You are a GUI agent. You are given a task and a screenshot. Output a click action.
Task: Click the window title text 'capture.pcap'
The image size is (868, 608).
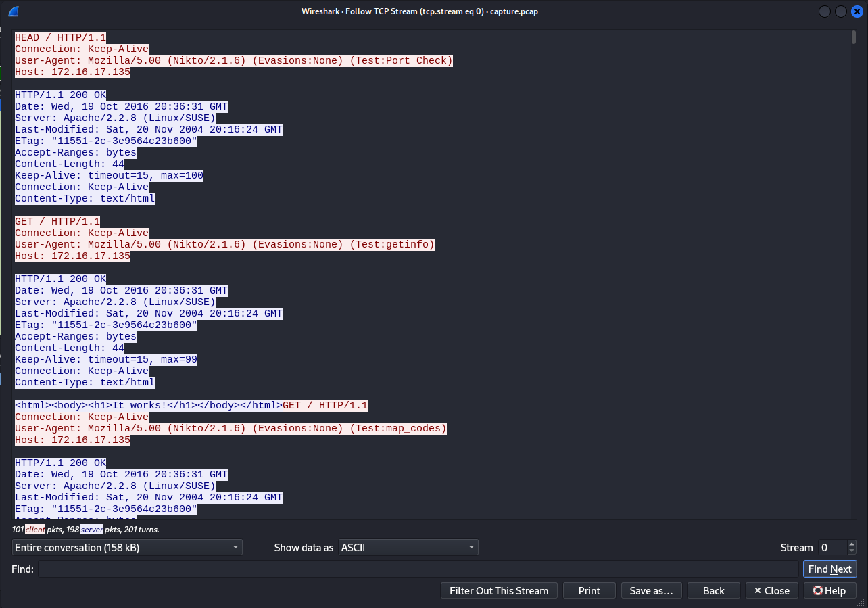(514, 11)
